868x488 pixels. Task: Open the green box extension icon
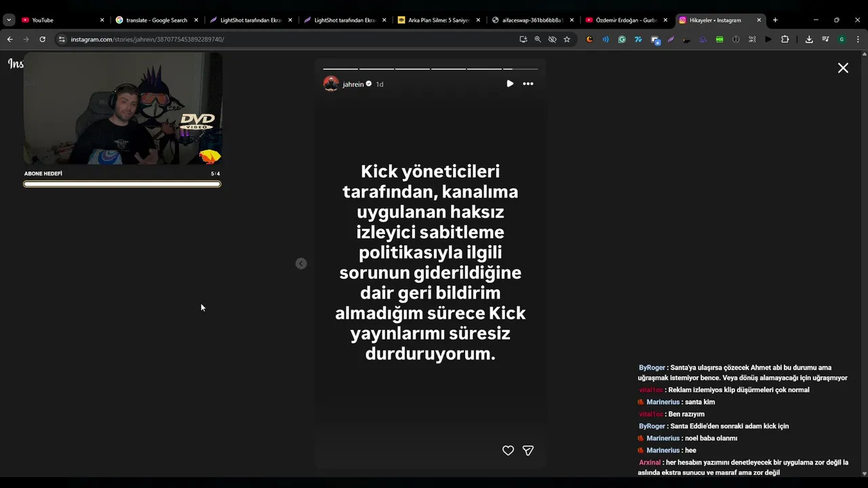pyautogui.click(x=719, y=39)
